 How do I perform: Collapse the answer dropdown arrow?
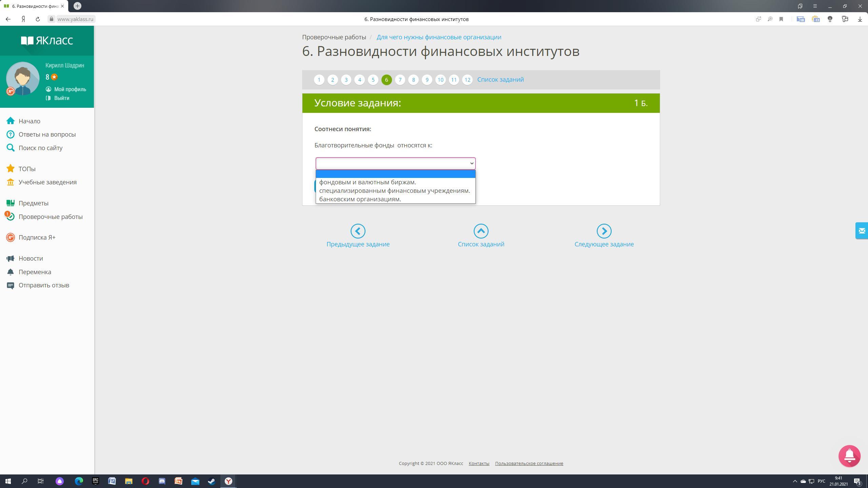coord(471,164)
